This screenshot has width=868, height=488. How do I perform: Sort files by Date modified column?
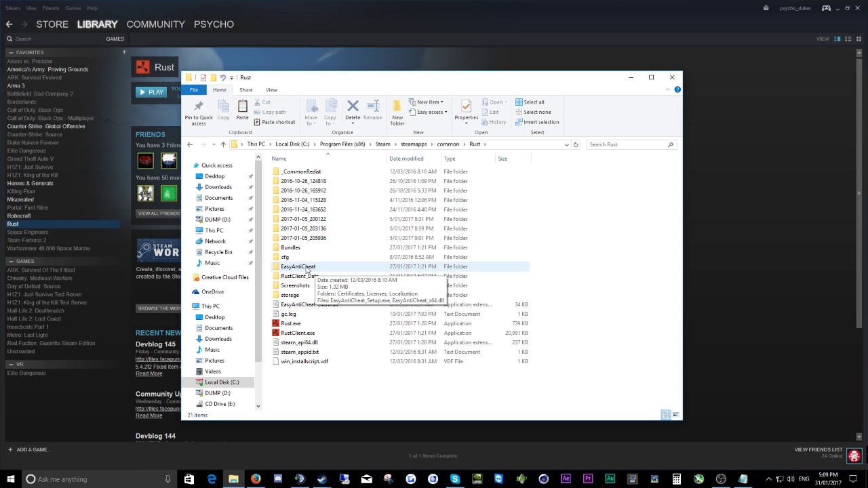(x=406, y=159)
